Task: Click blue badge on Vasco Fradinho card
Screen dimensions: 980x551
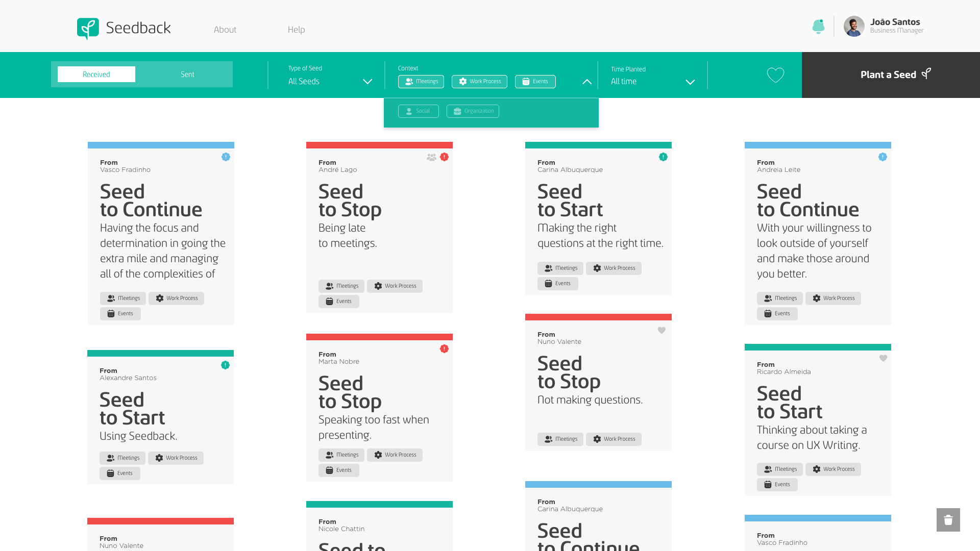Action: pyautogui.click(x=226, y=157)
